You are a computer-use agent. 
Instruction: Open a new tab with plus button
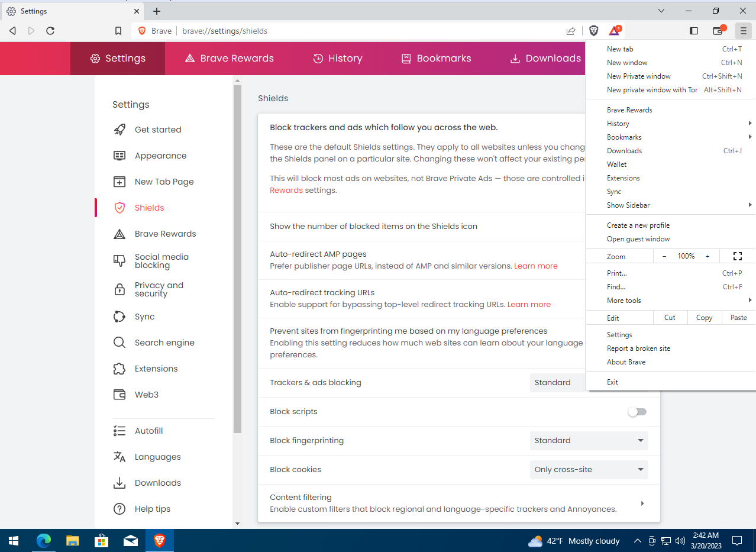pos(157,11)
